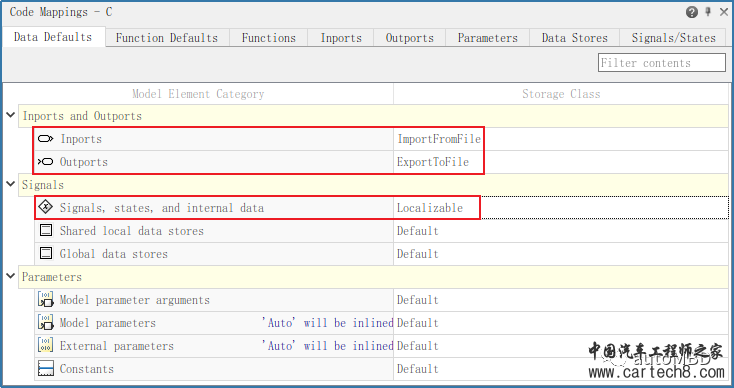Open the Outports tab
Screen dimensions: 734x388
pos(410,38)
